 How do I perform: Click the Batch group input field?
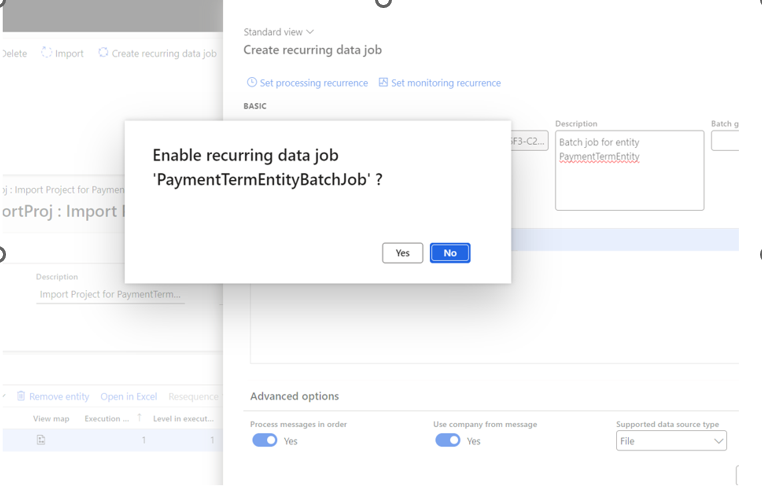(725, 141)
